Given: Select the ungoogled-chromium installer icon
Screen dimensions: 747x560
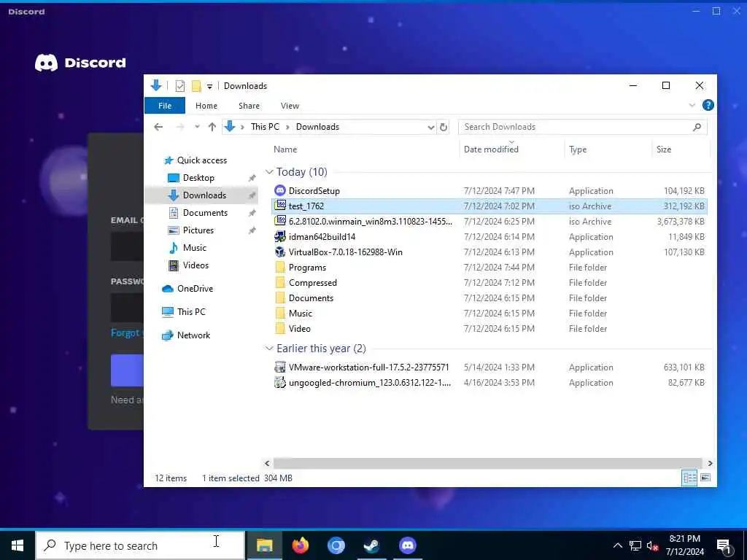Looking at the screenshot, I should coord(280,382).
